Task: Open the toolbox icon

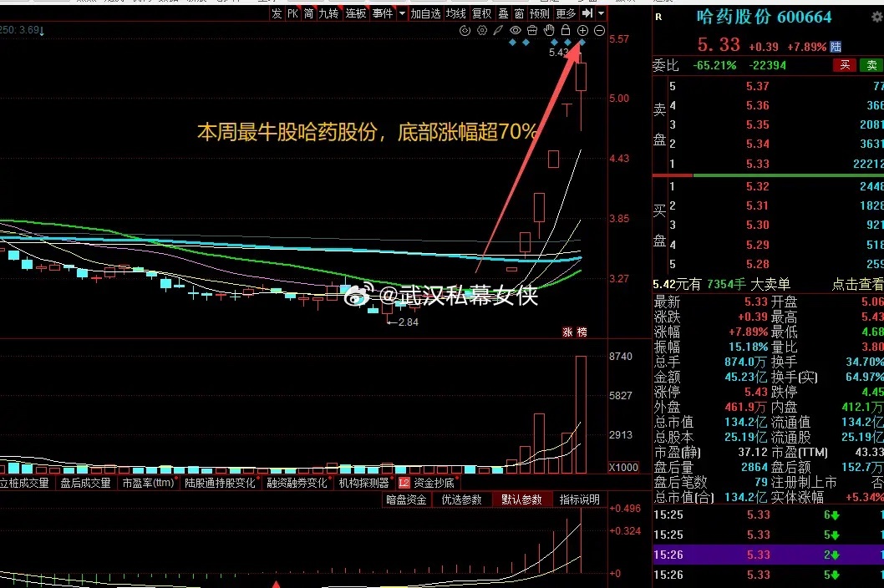Action: (x=532, y=31)
